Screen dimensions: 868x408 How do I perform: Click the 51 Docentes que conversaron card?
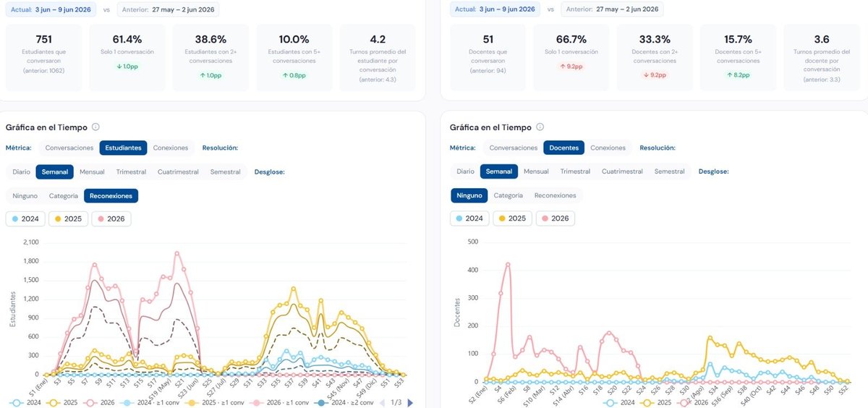click(x=488, y=57)
